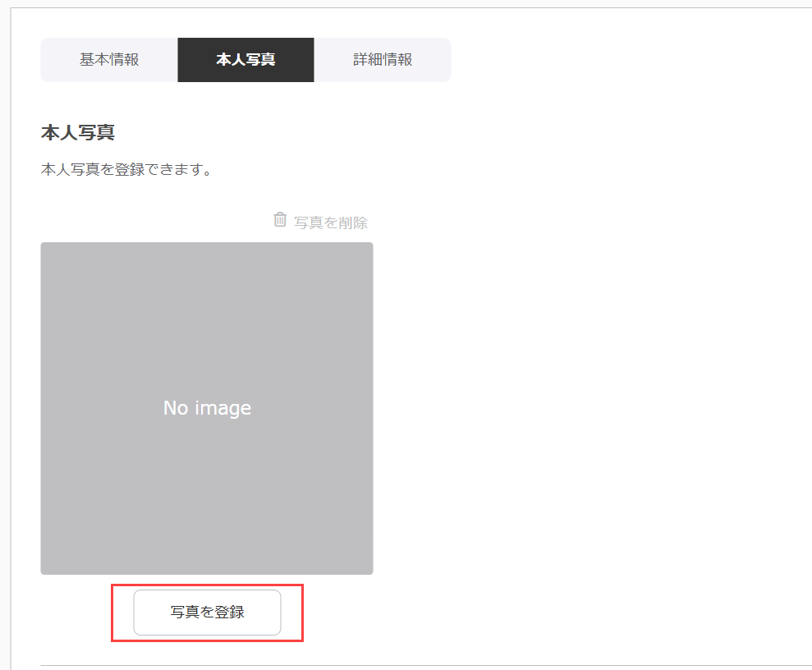The height and width of the screenshot is (670, 812).
Task: Delete photo via trash icon beside 写真を削除
Action: point(280,219)
